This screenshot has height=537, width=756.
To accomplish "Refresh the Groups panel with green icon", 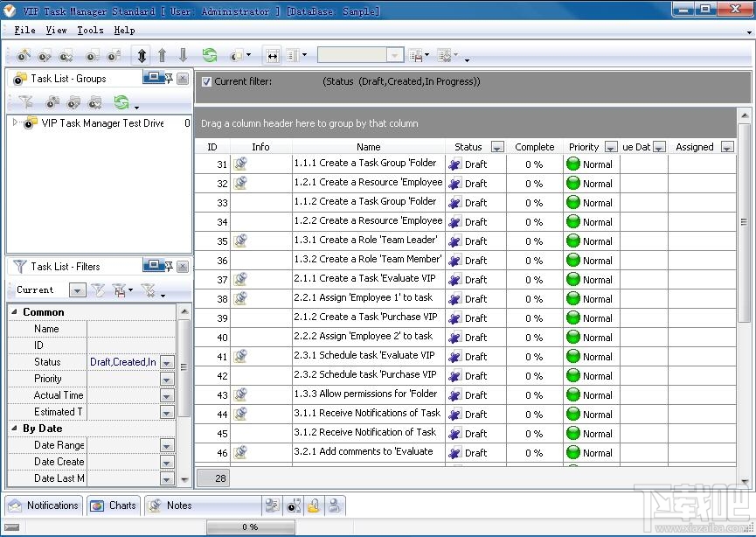I will [121, 101].
